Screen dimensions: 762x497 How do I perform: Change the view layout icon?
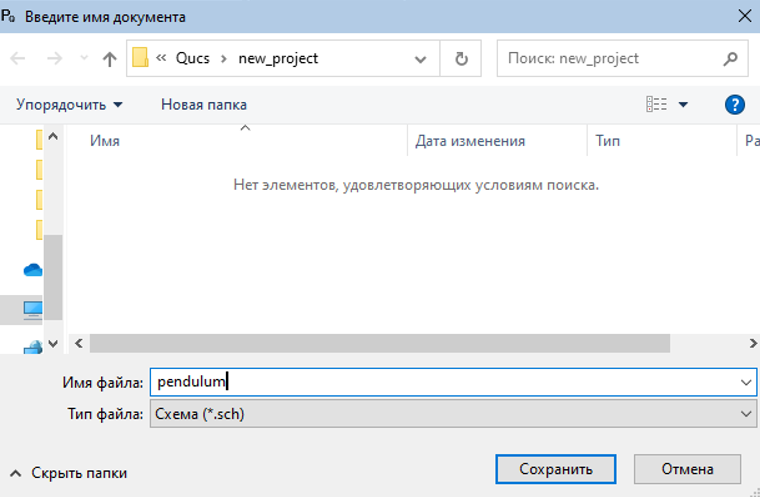click(657, 104)
